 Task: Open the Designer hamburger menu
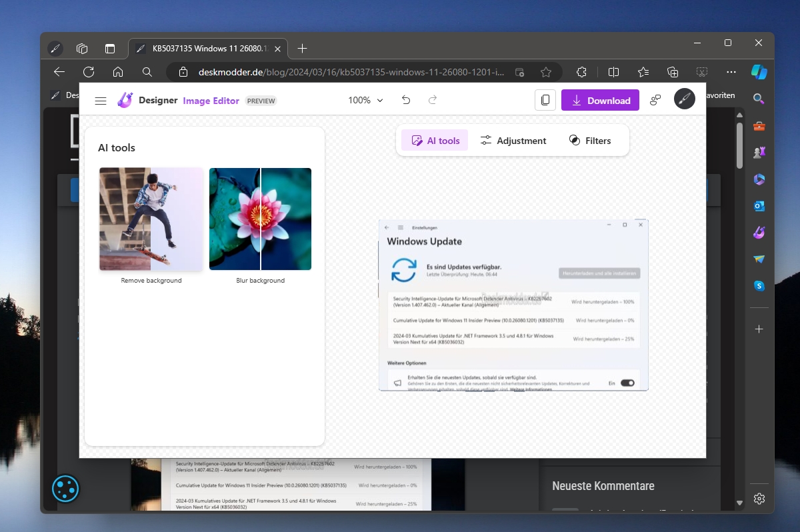click(101, 101)
